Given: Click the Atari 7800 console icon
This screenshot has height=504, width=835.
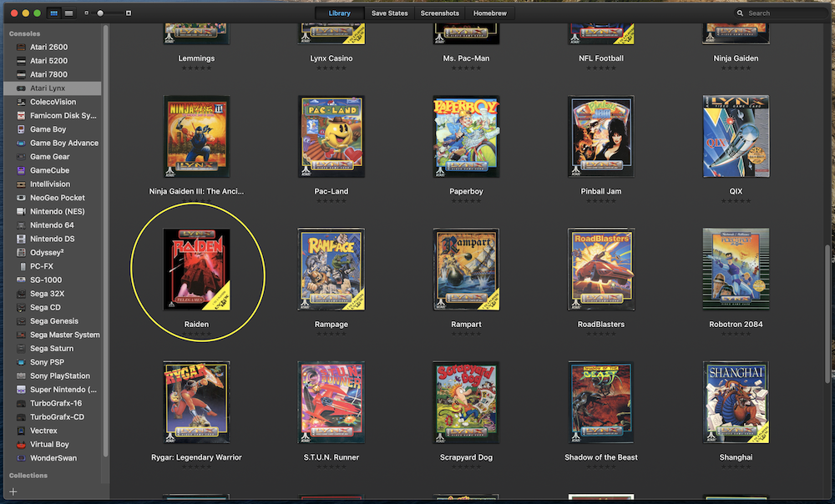Looking at the screenshot, I should point(21,74).
